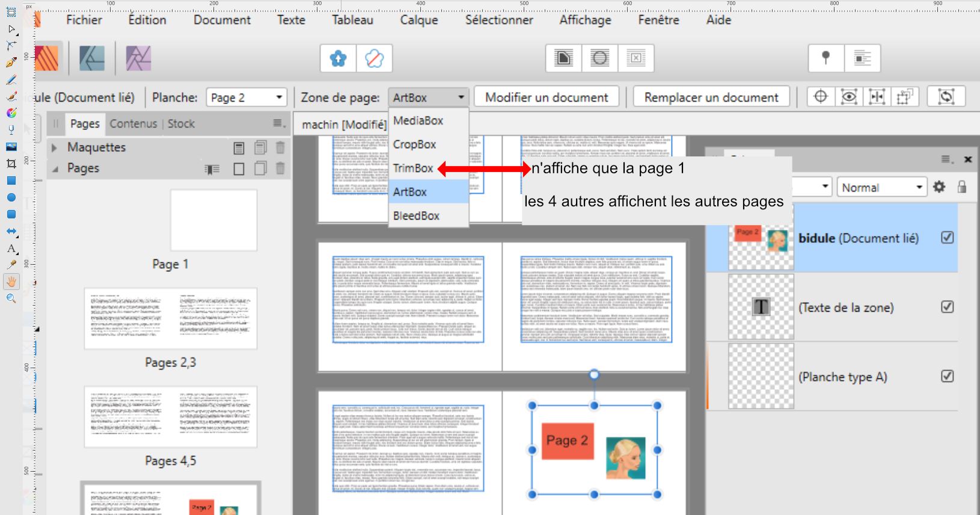Toggle visibility checkbox for Texte de la zone
Screen dimensions: 980x515
coord(947,307)
